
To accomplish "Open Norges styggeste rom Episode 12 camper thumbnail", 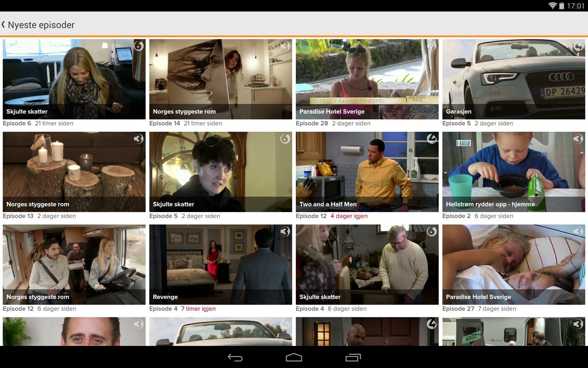I will 74,264.
